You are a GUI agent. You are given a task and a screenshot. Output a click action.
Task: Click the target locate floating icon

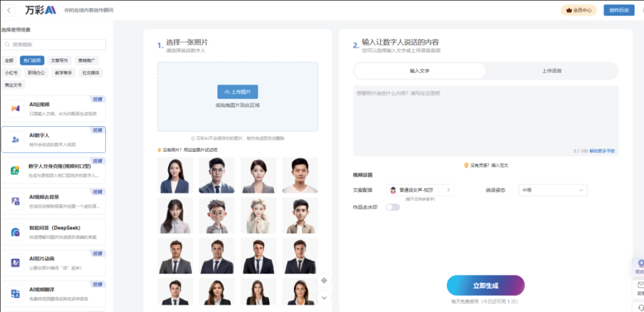pos(324,281)
